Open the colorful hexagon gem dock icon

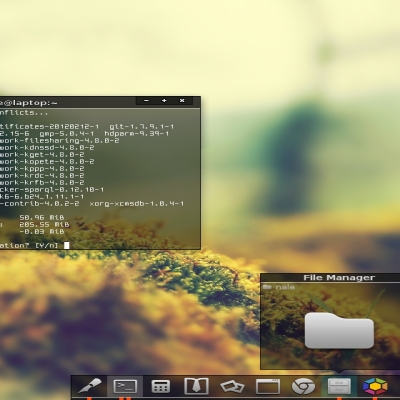point(375,386)
